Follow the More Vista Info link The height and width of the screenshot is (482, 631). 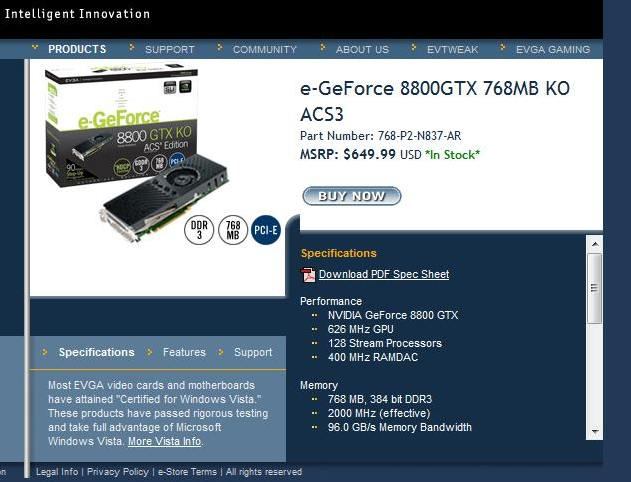(164, 441)
